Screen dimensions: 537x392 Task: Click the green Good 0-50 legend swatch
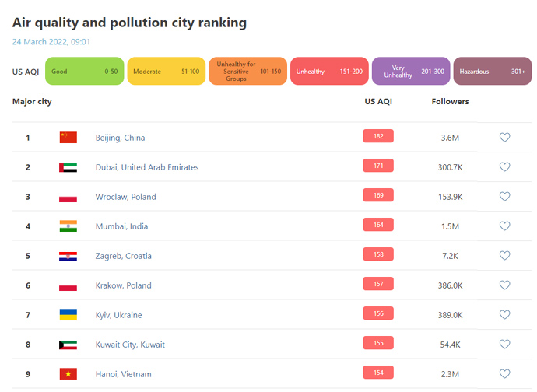[x=84, y=72]
